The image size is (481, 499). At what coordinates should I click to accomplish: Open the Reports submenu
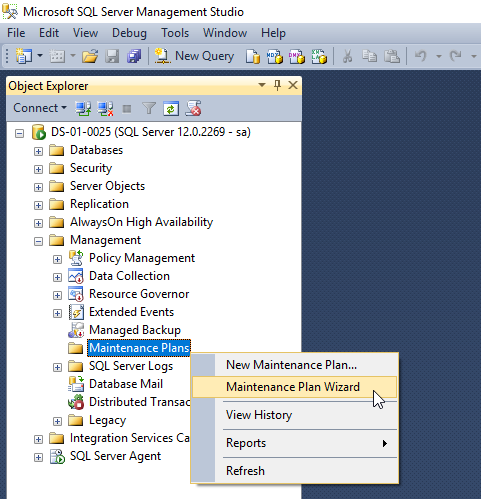pos(294,443)
